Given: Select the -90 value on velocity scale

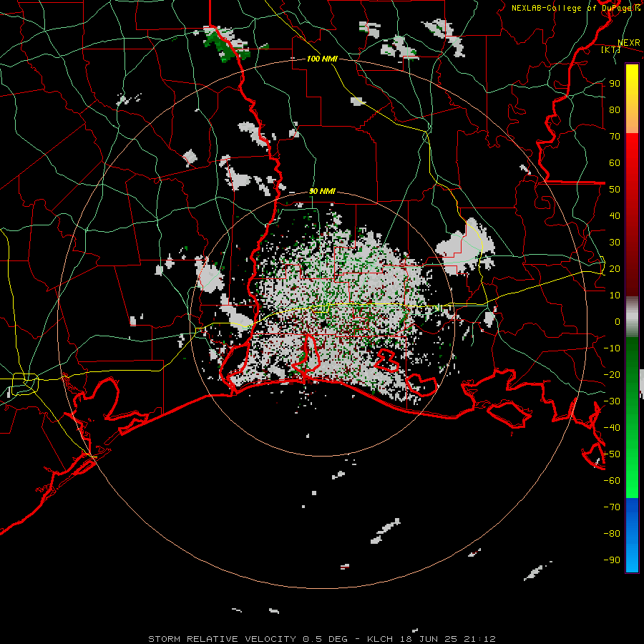Looking at the screenshot, I should pyautogui.click(x=612, y=560).
